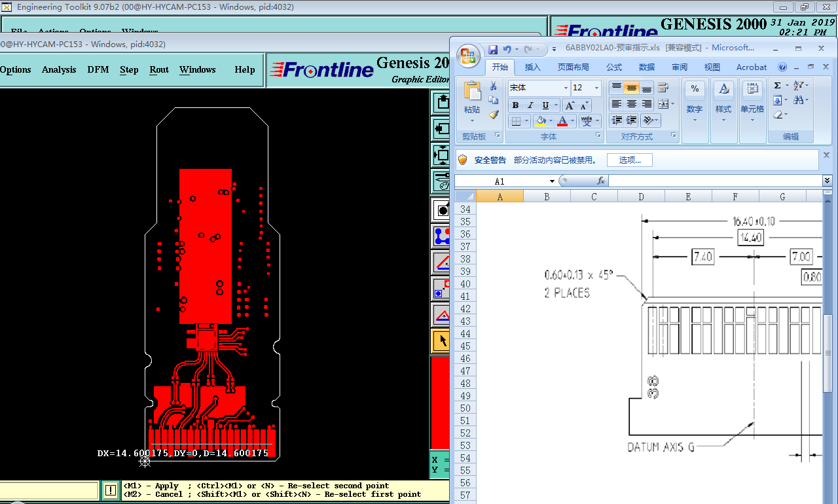This screenshot has width=838, height=504.
Task: Toggle middle vertical alignment button
Action: [x=631, y=88]
